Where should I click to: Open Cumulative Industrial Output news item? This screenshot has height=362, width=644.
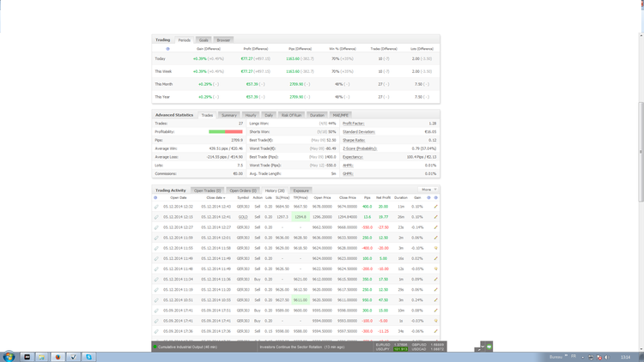click(187, 347)
